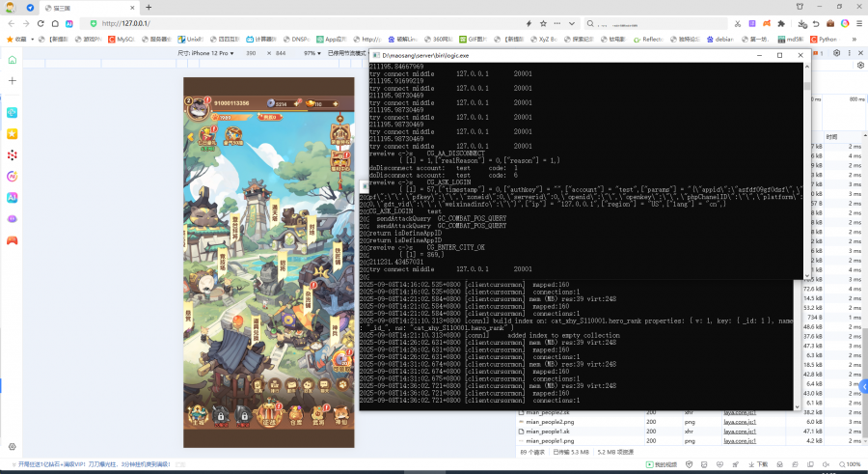Expand the favorites bookmarks dropdown arrow
Image resolution: width=868 pixels, height=474 pixels.
[32, 40]
